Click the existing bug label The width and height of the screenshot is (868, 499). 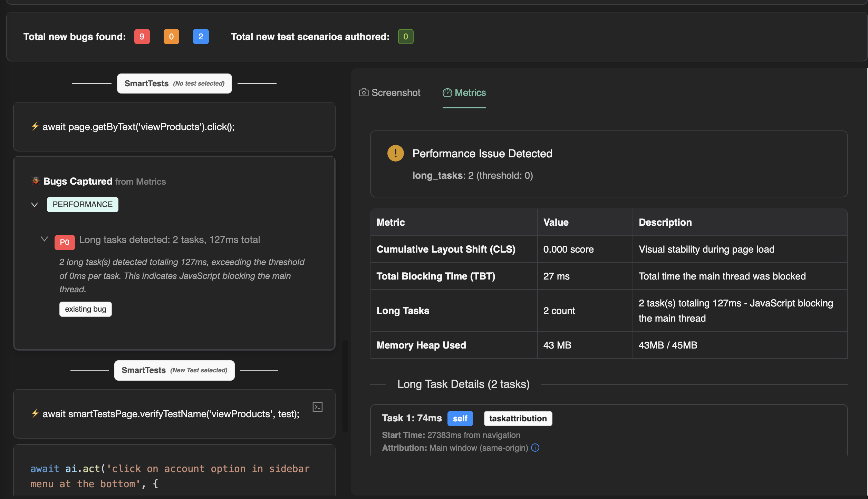85,309
